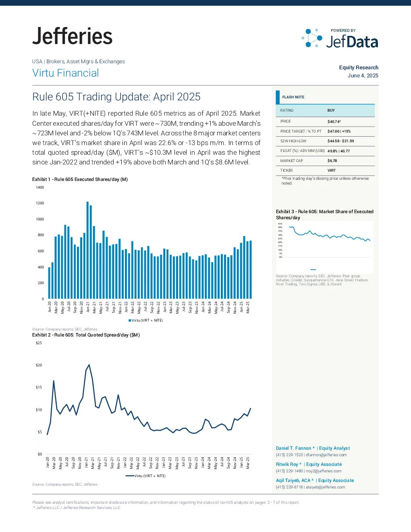Click the 1400 axis label in Exhibit 1
Image resolution: width=411 pixels, height=532 pixels.
pyautogui.click(x=40, y=187)
